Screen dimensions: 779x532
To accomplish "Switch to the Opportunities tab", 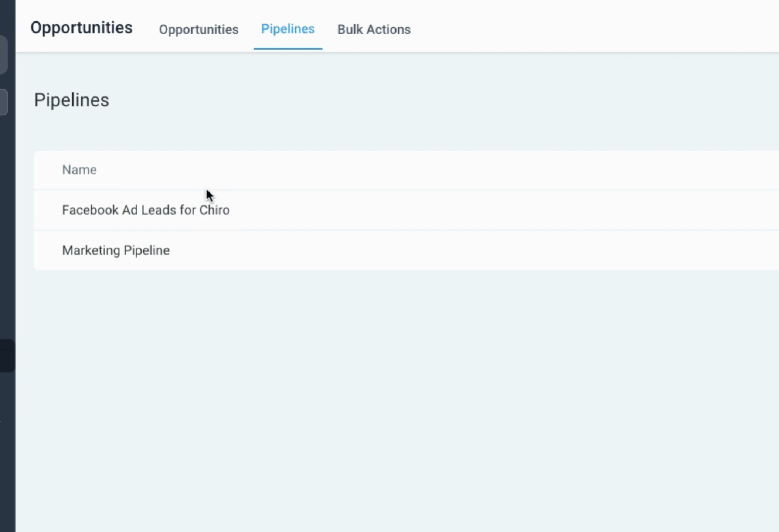I will pyautogui.click(x=198, y=30).
